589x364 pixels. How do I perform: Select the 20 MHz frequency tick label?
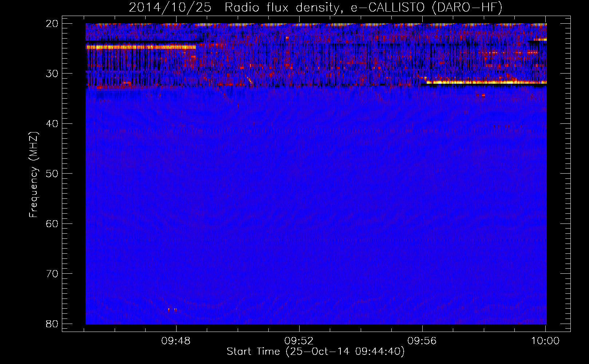point(52,23)
